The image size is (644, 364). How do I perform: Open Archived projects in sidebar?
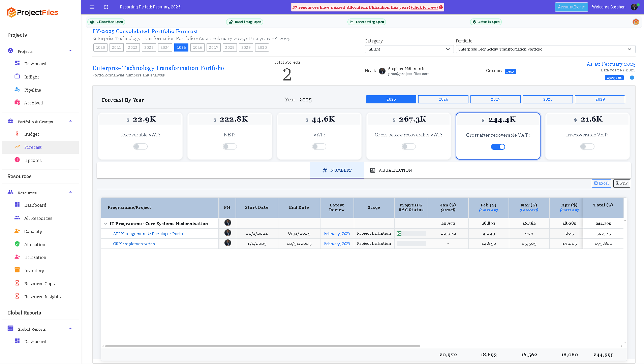tap(33, 103)
